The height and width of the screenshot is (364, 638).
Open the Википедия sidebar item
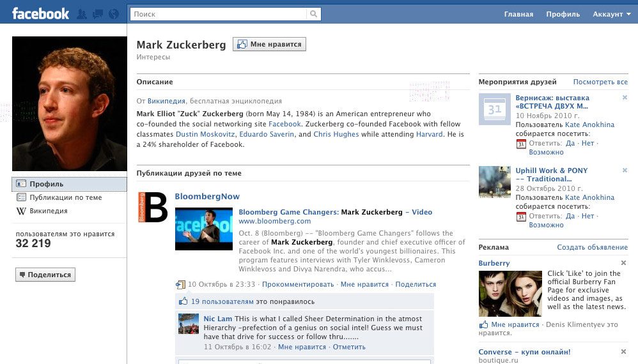48,211
